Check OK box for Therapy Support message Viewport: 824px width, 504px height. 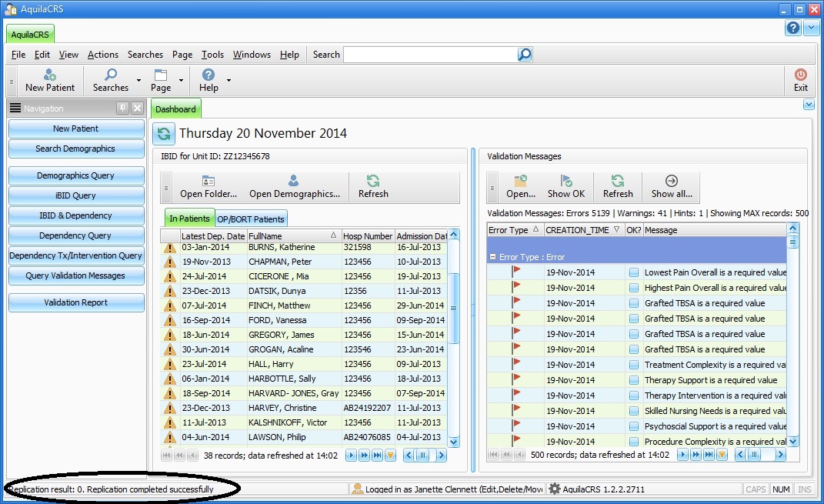pyautogui.click(x=634, y=380)
